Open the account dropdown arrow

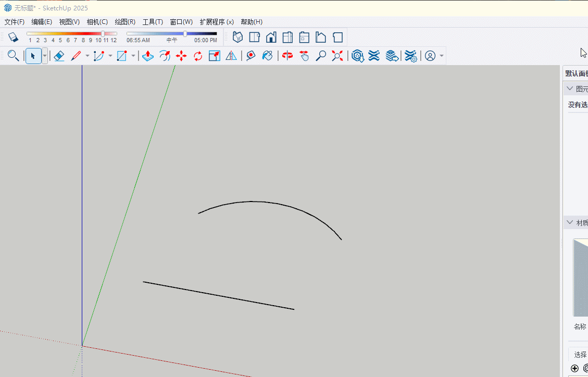[x=441, y=56]
